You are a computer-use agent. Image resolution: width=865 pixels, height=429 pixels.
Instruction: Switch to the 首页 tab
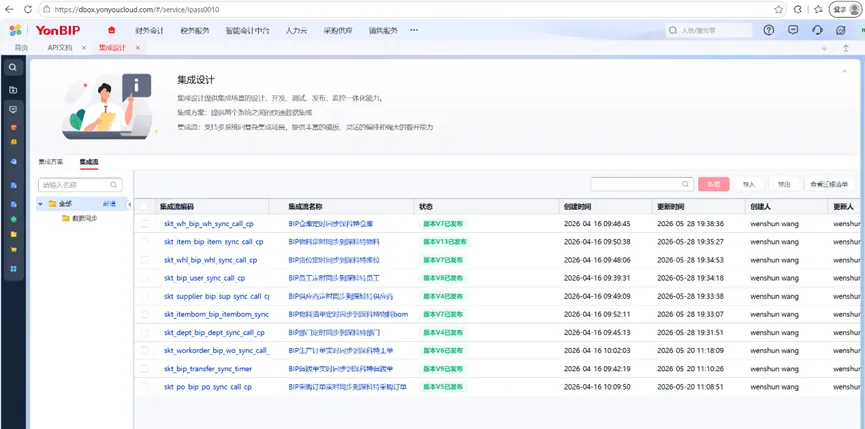coord(21,48)
